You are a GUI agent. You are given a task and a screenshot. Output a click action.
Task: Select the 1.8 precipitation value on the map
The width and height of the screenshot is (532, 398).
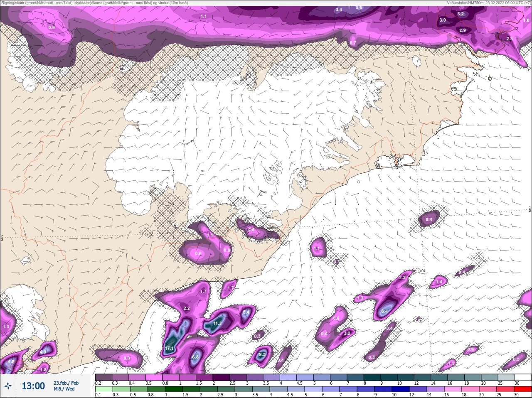(x=43, y=370)
